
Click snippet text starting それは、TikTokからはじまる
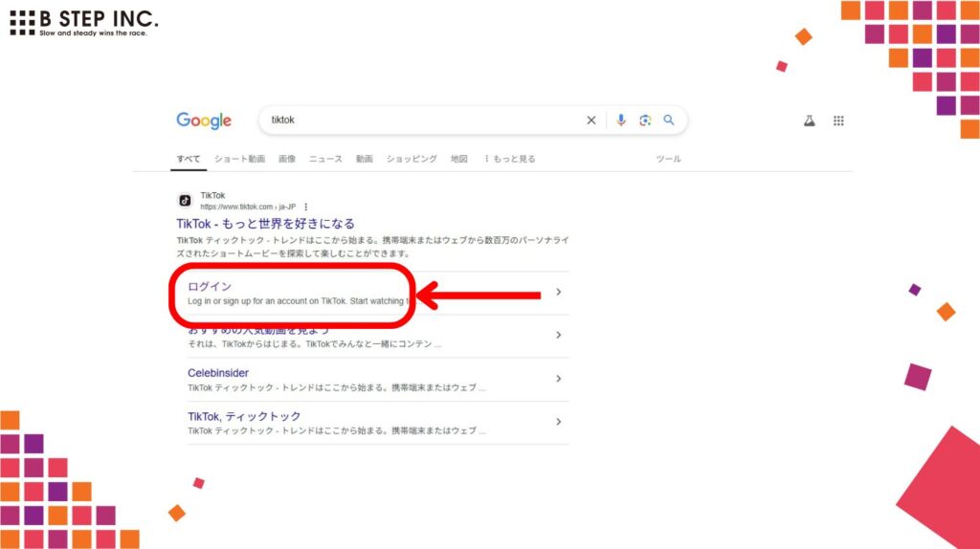314,344
